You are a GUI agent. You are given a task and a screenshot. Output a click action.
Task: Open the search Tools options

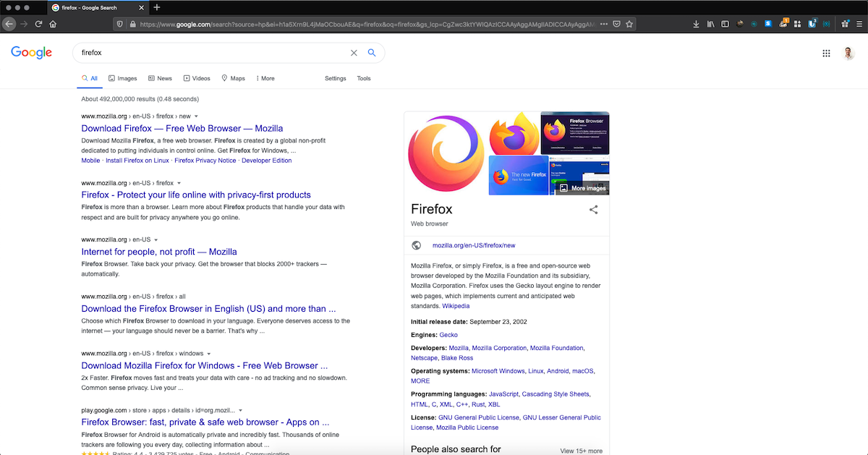coord(364,78)
